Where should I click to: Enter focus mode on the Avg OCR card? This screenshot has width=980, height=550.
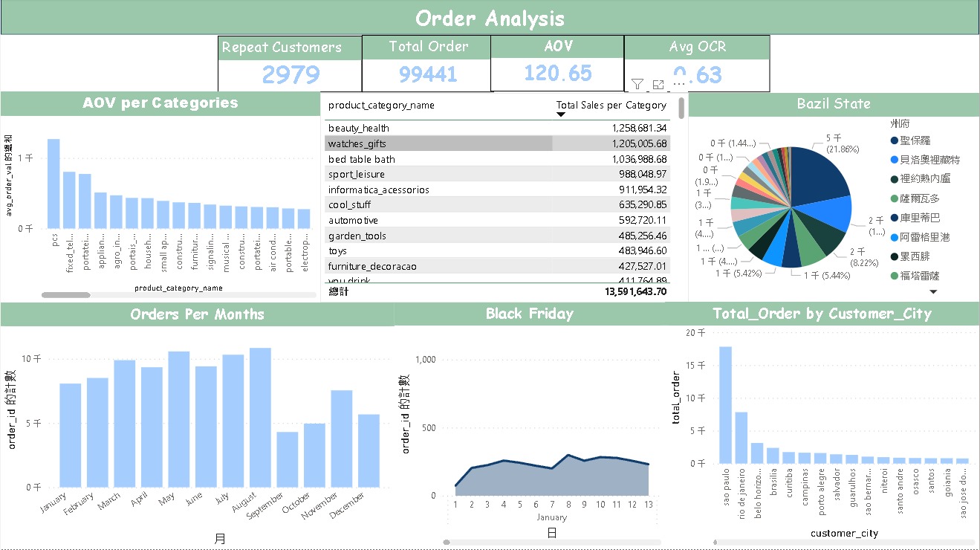[x=658, y=84]
